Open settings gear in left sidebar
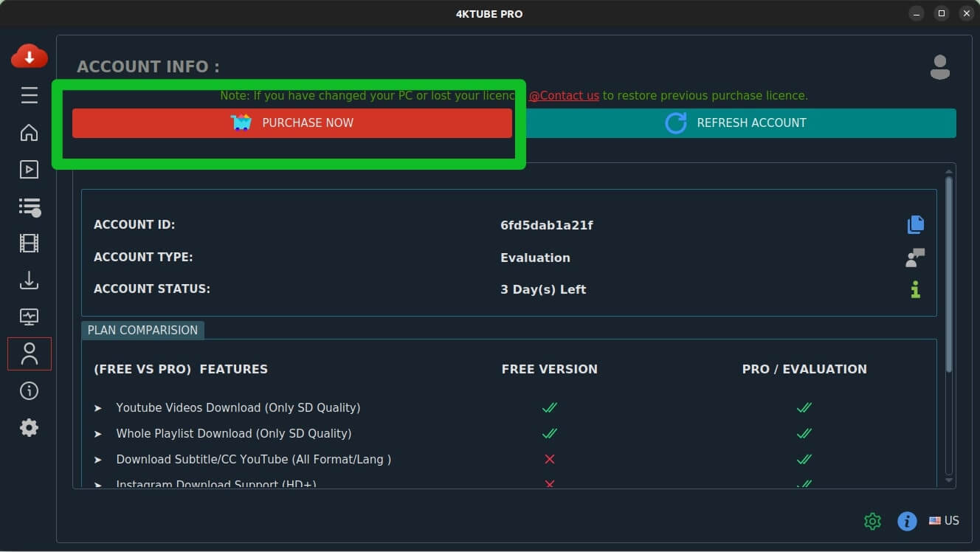Viewport: 980px width, 552px height. [30, 428]
